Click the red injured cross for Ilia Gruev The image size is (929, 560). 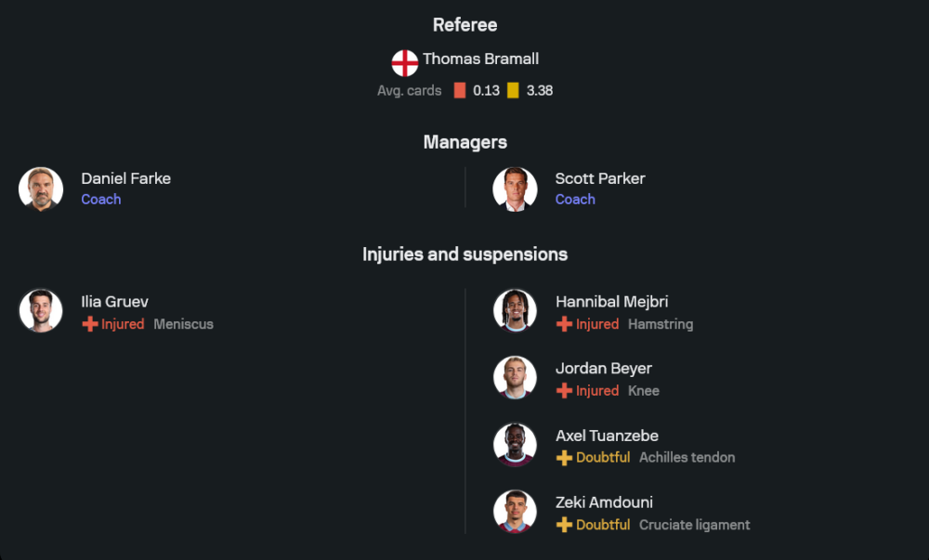[90, 324]
